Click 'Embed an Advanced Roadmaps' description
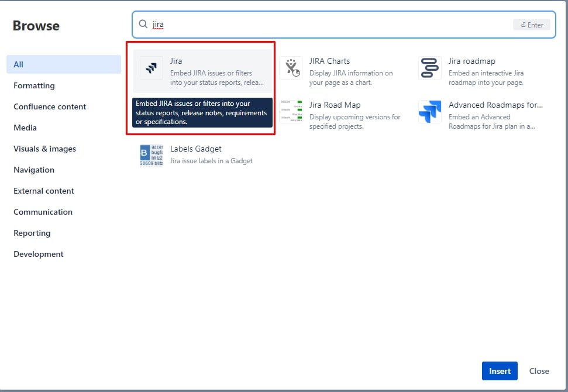The image size is (568, 392). [491, 121]
